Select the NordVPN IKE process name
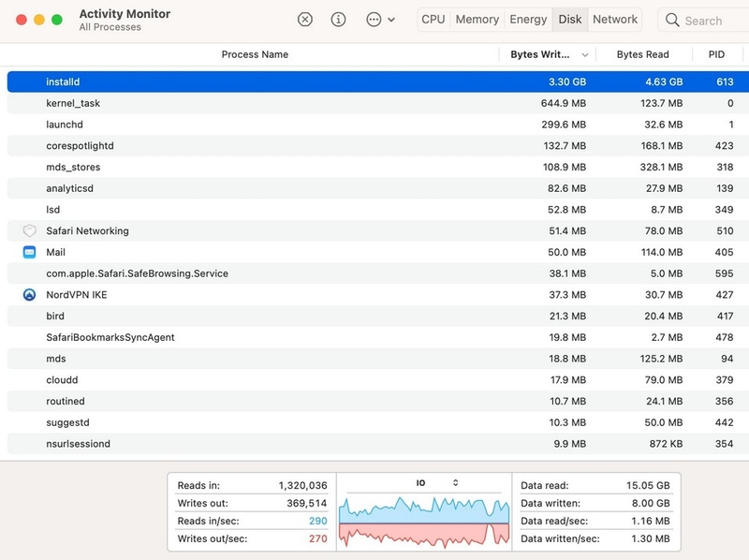This screenshot has width=749, height=560. click(x=77, y=295)
